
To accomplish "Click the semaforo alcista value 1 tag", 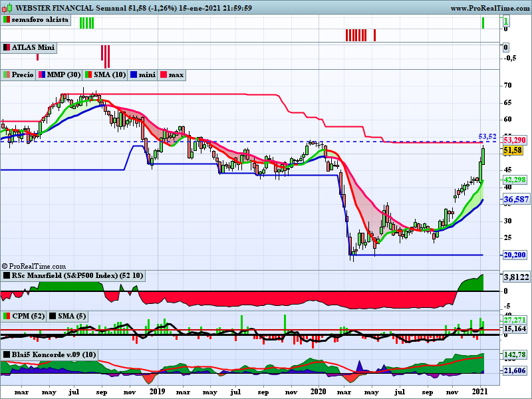I will click(506, 22).
